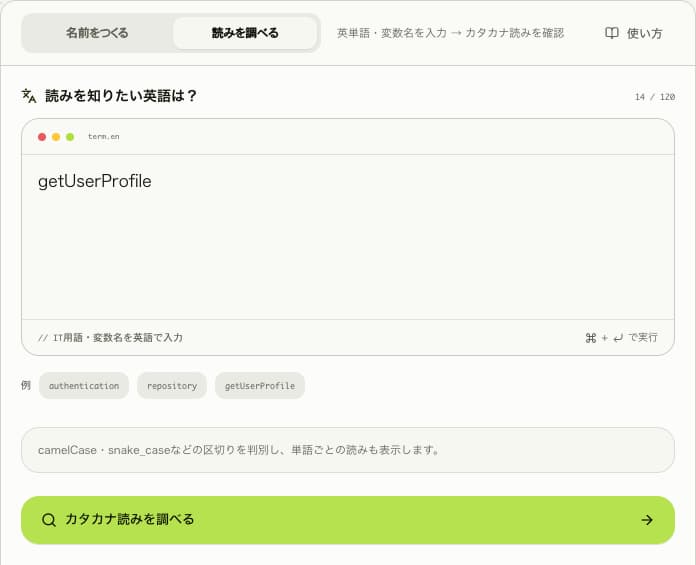Screen dimensions: 696x565
Task: Click the book icon beside 使い方
Action: coord(612,33)
